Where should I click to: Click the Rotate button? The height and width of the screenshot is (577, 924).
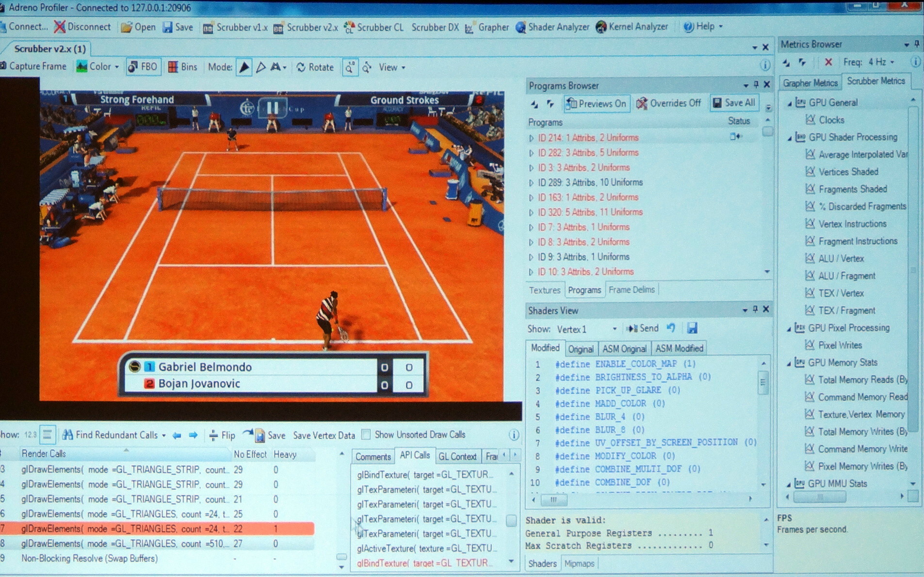pyautogui.click(x=315, y=67)
